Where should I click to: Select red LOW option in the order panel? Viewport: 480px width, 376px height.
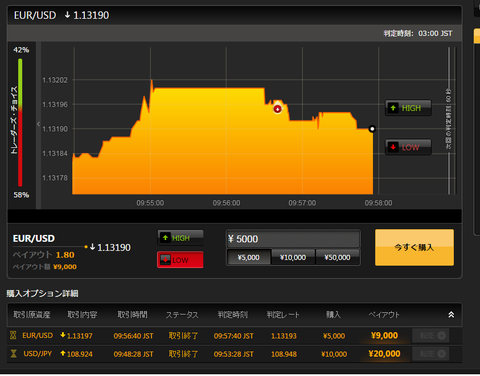pyautogui.click(x=180, y=260)
